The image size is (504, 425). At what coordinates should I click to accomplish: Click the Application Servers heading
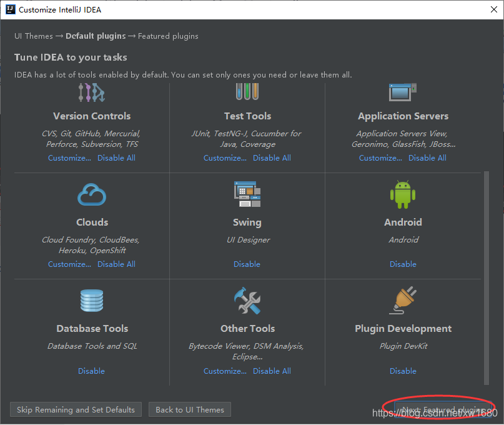pyautogui.click(x=403, y=116)
